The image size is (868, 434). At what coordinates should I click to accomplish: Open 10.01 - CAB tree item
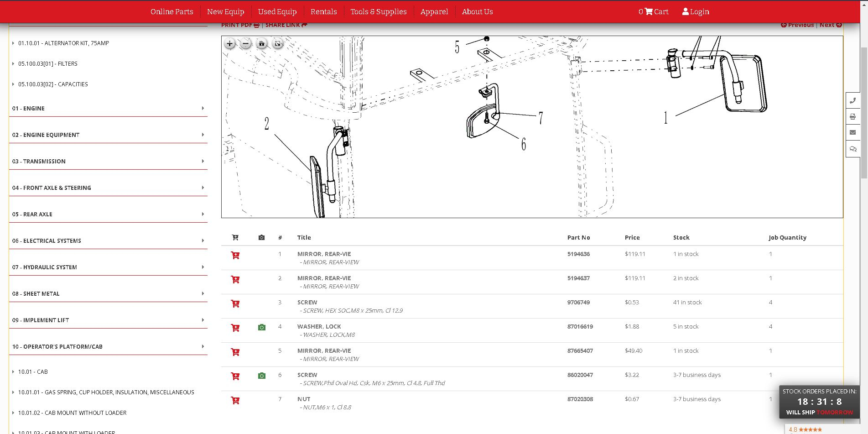33,372
